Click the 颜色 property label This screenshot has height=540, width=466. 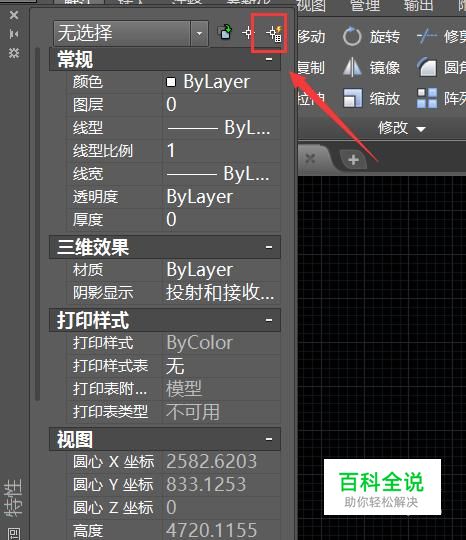coord(87,82)
